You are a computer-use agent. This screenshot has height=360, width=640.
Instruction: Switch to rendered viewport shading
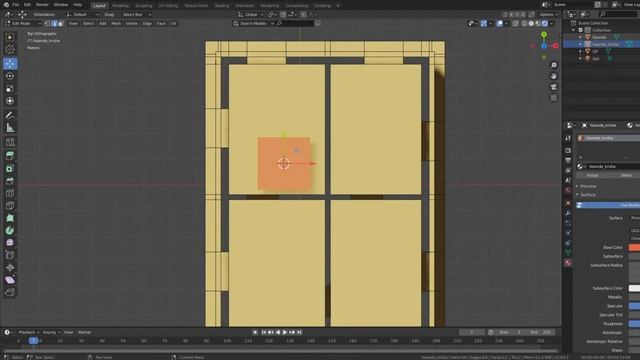(x=544, y=24)
